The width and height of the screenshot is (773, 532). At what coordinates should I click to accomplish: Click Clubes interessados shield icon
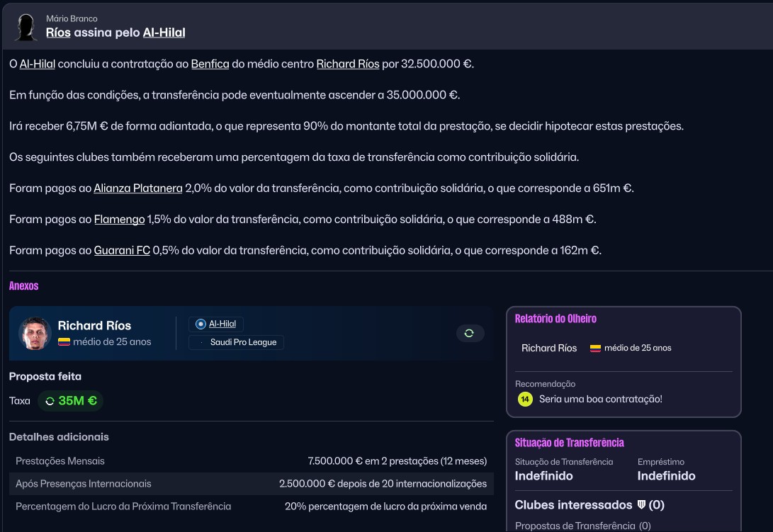click(x=641, y=505)
